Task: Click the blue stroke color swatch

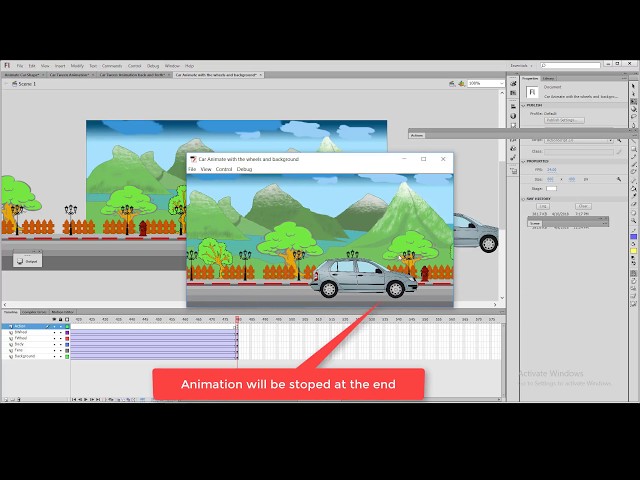Action: pos(633,237)
